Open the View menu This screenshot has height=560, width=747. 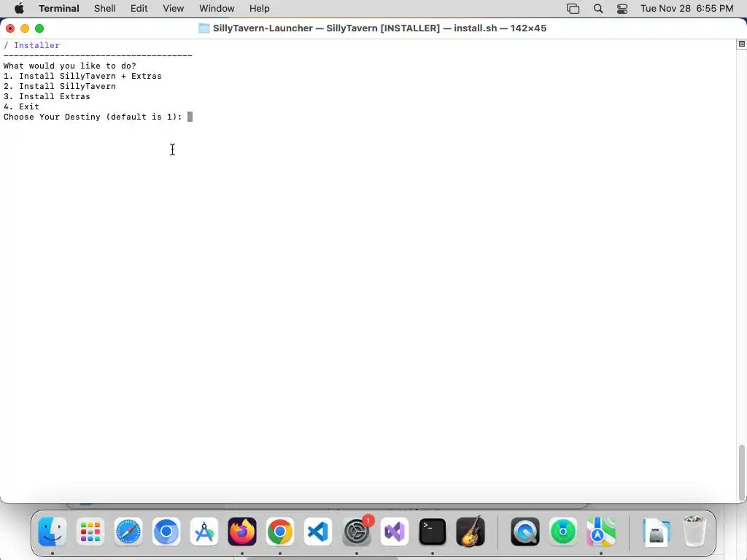pos(174,9)
